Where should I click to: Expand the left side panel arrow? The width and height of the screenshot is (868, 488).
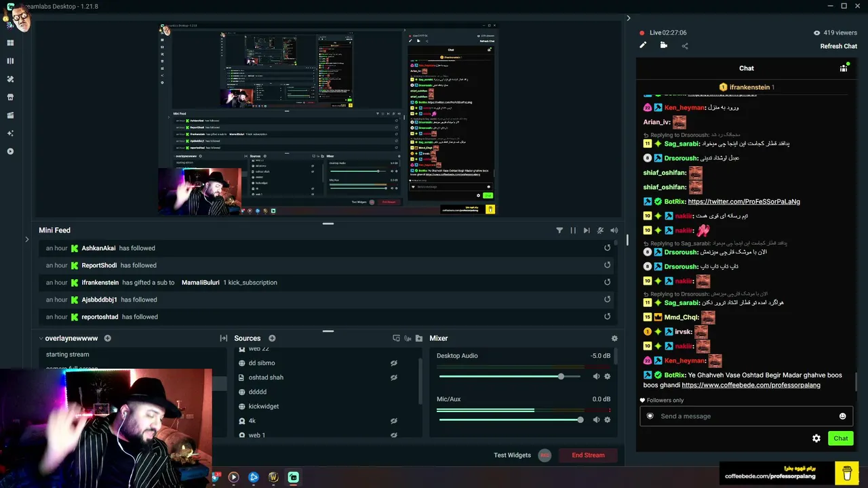26,239
